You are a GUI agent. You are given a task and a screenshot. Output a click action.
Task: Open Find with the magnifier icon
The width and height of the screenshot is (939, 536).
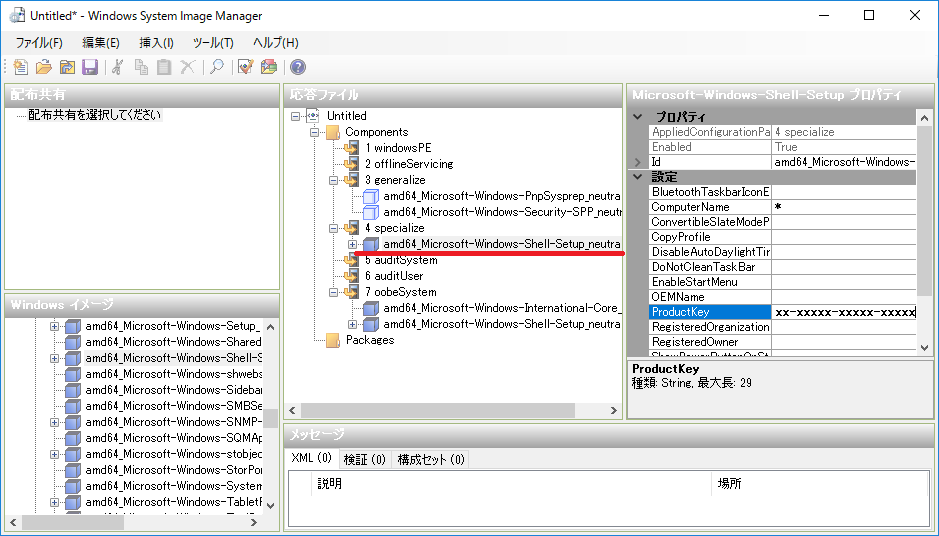click(x=217, y=67)
